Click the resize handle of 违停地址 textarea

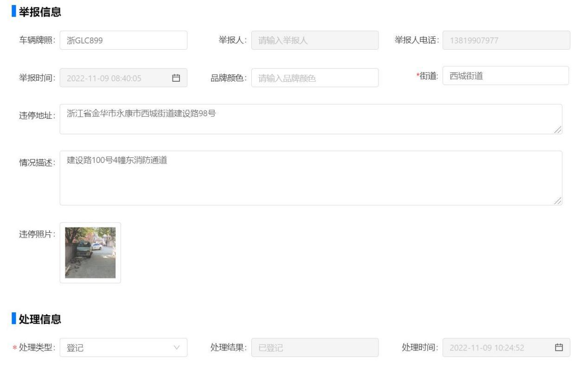point(558,130)
